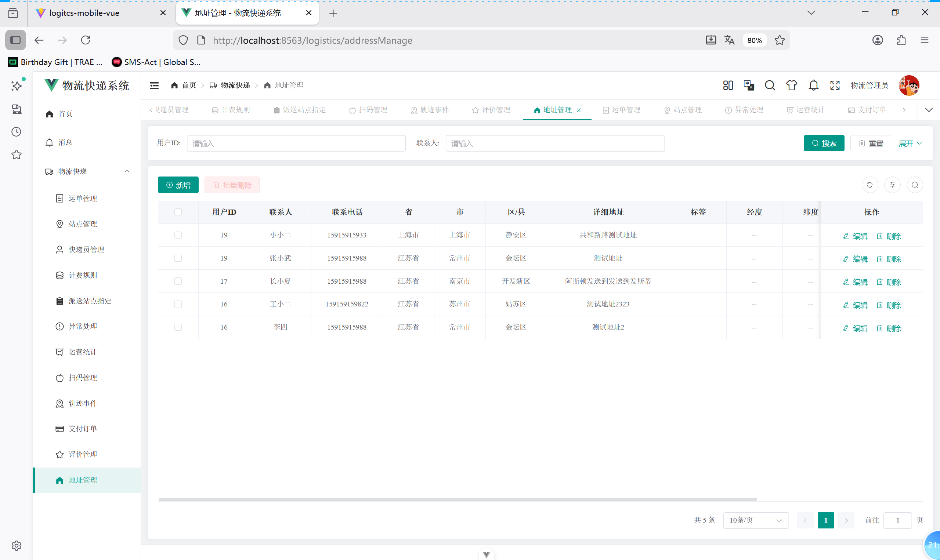Open the theme shirt icon in header

point(791,85)
